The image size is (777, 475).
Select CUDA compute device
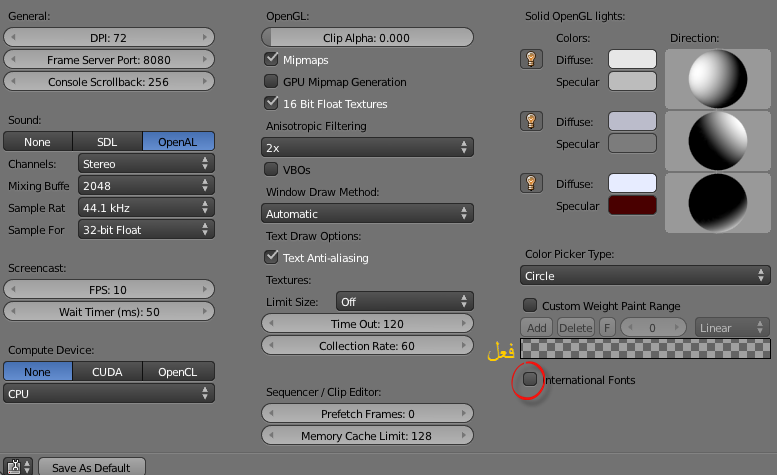[107, 371]
